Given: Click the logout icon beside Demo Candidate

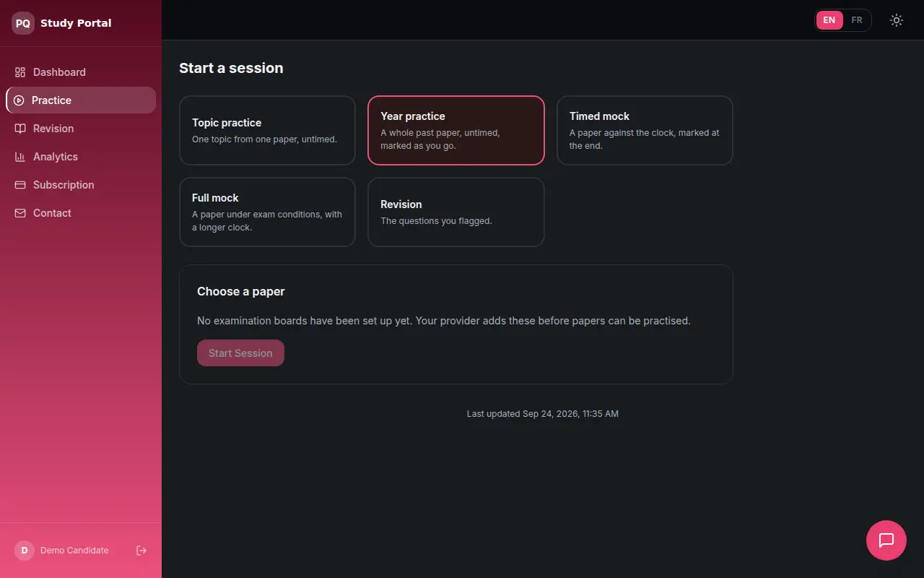Looking at the screenshot, I should click(141, 551).
